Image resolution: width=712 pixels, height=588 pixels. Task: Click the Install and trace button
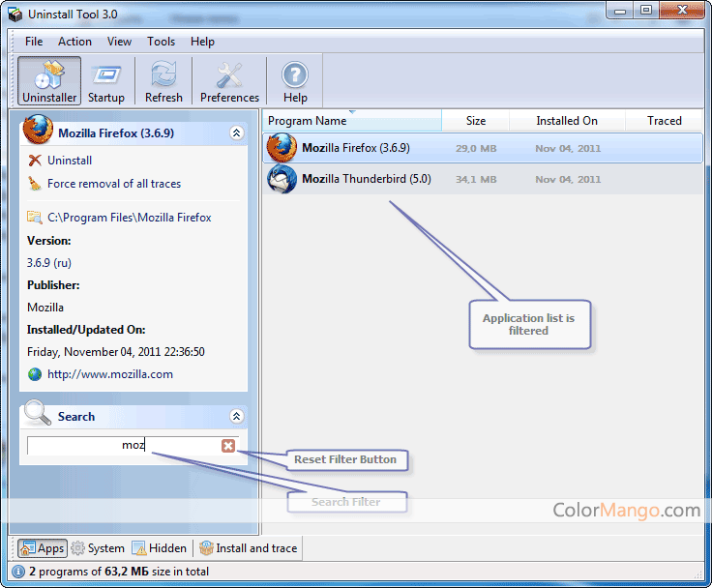[x=249, y=548]
